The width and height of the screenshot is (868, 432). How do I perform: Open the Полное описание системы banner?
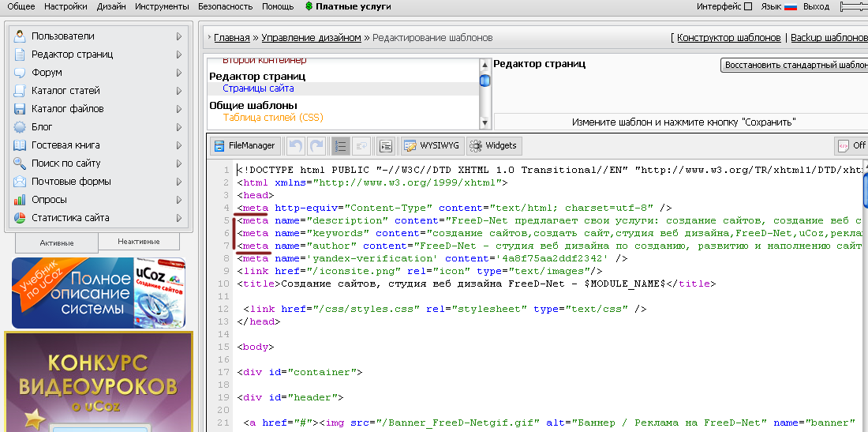(x=99, y=292)
